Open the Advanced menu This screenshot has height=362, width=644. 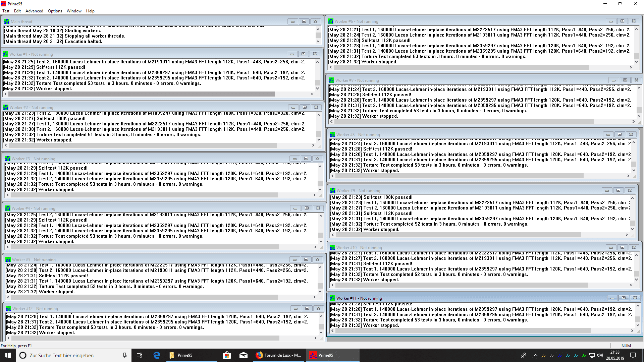point(34,11)
